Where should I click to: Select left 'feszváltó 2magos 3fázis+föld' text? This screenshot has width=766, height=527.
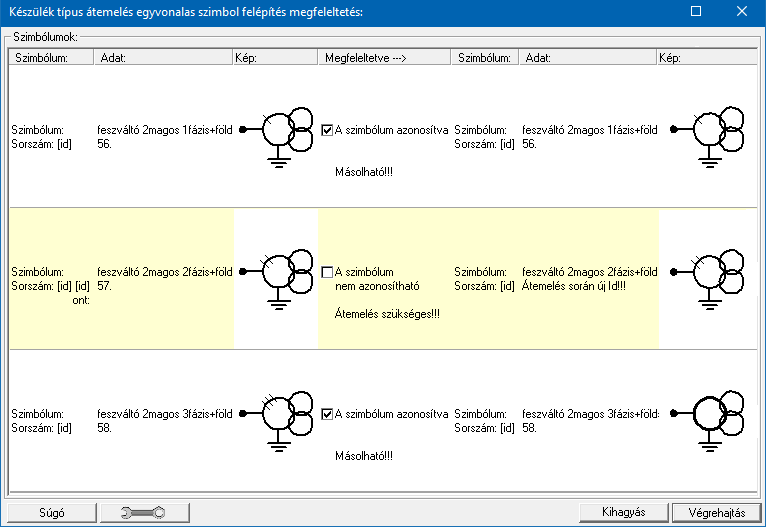[x=165, y=414]
